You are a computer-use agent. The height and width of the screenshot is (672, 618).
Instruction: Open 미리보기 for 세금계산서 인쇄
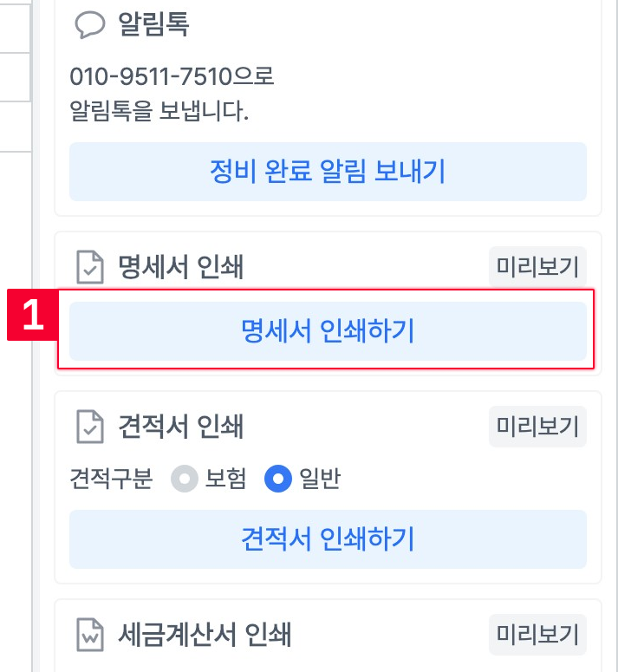click(x=537, y=635)
